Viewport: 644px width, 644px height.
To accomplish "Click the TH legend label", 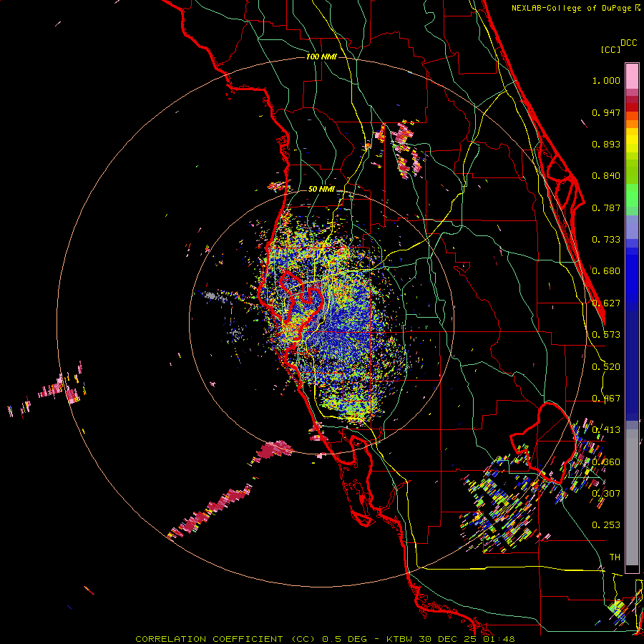I will pyautogui.click(x=615, y=557).
